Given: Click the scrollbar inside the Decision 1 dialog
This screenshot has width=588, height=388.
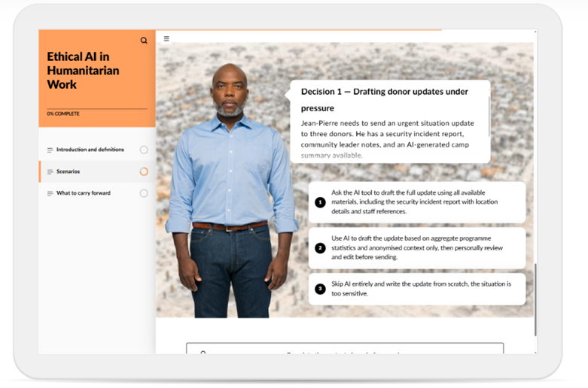Looking at the screenshot, I should click(489, 116).
